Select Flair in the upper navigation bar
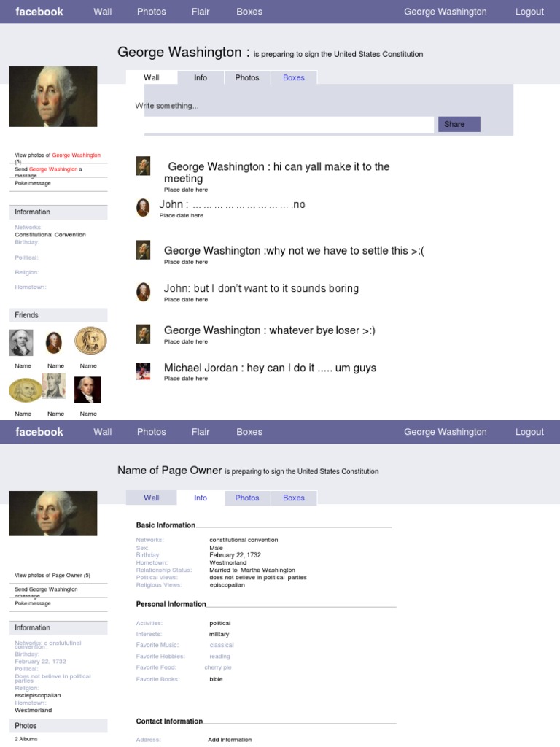The image size is (560, 747). pos(201,12)
